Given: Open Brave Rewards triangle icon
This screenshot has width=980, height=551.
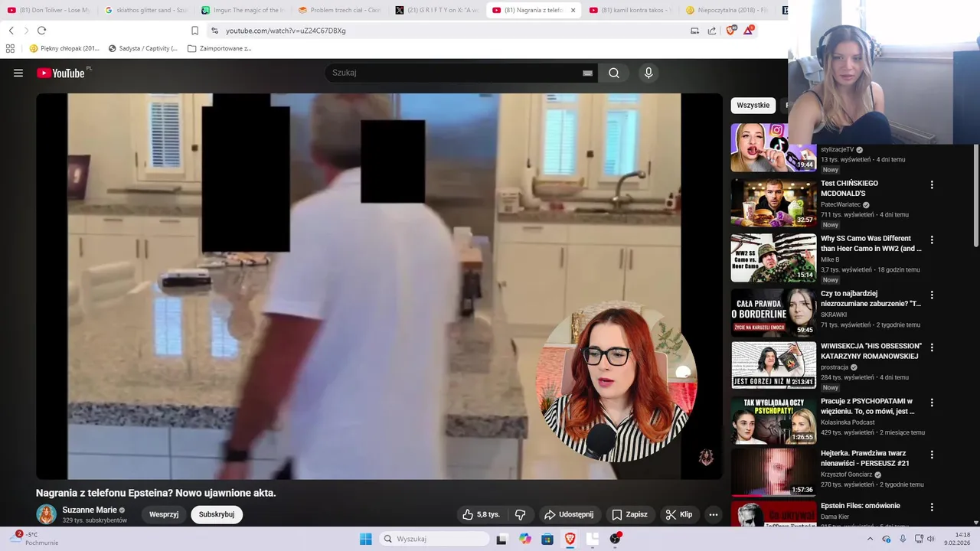Looking at the screenshot, I should click(748, 31).
